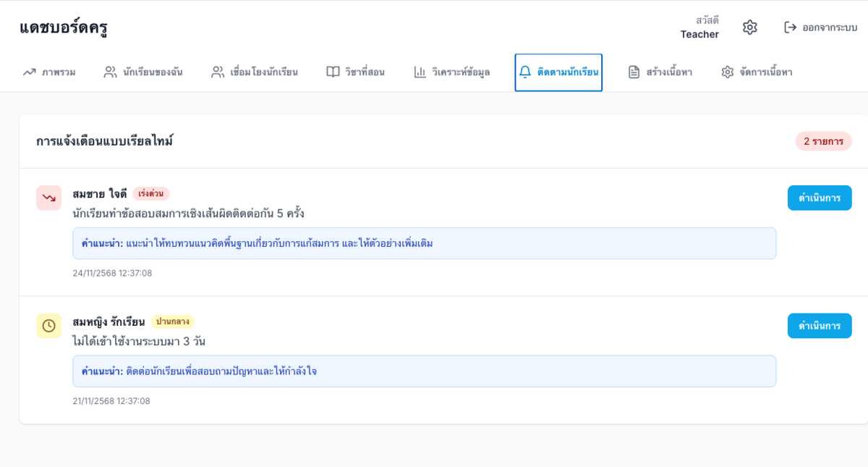
Task: Click the bell icon on ติดตามนักเรียน
Action: 526,72
